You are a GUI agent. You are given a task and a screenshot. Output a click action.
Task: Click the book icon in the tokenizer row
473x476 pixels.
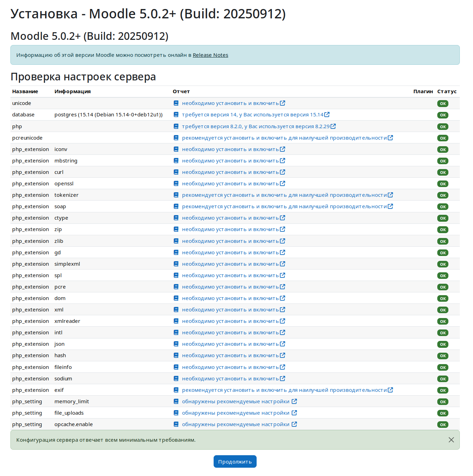coord(176,195)
